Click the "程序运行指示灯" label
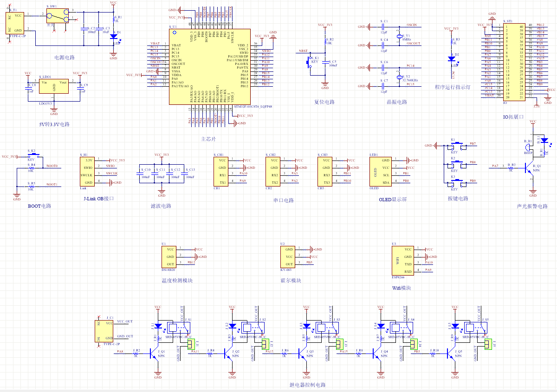The image size is (557, 392). pyautogui.click(x=453, y=87)
